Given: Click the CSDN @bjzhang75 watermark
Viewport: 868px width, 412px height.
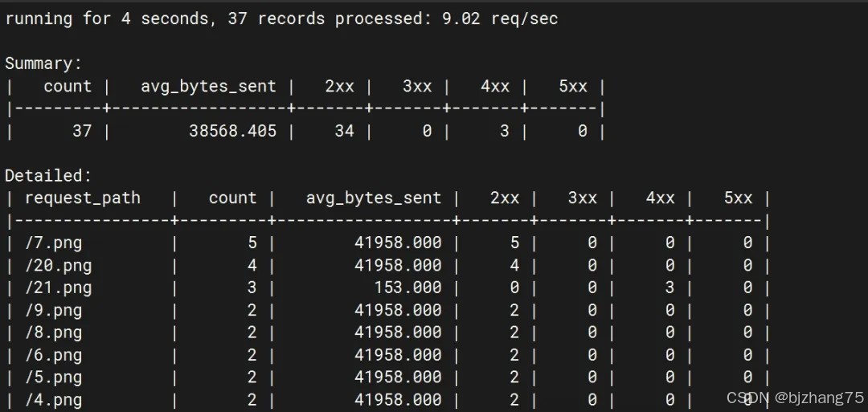Looking at the screenshot, I should click(794, 398).
